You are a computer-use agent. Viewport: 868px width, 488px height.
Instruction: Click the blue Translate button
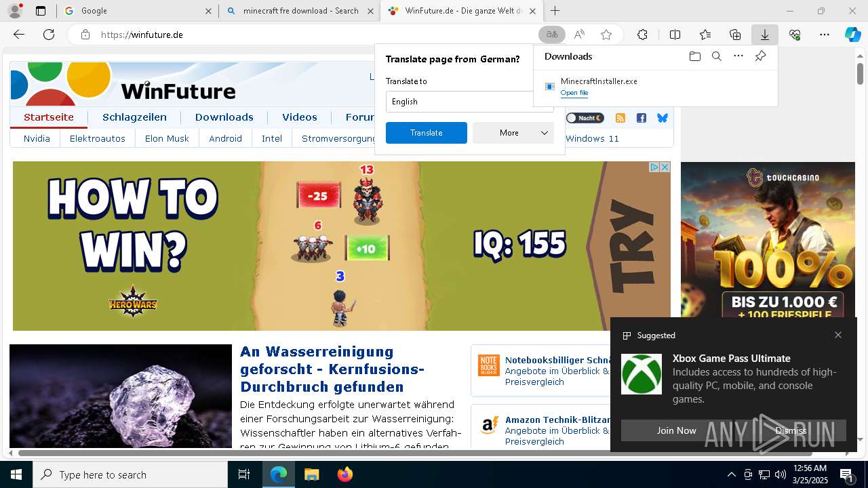click(x=427, y=133)
